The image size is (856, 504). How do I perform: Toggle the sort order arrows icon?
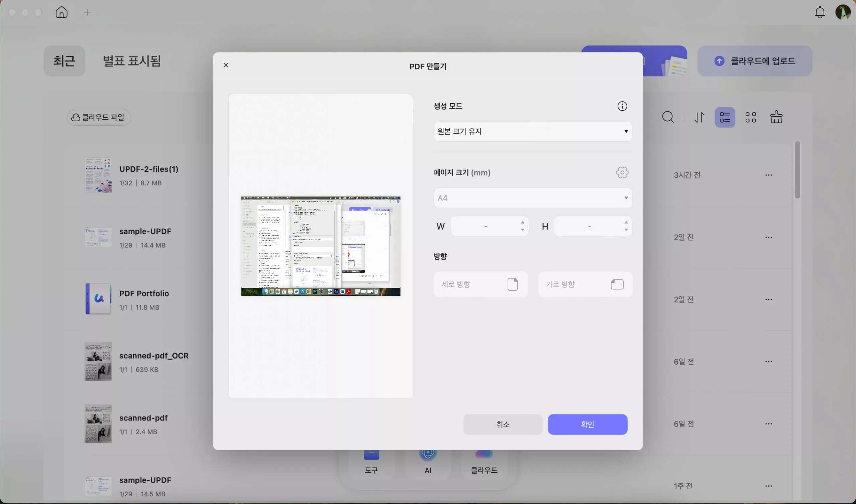pyautogui.click(x=700, y=117)
